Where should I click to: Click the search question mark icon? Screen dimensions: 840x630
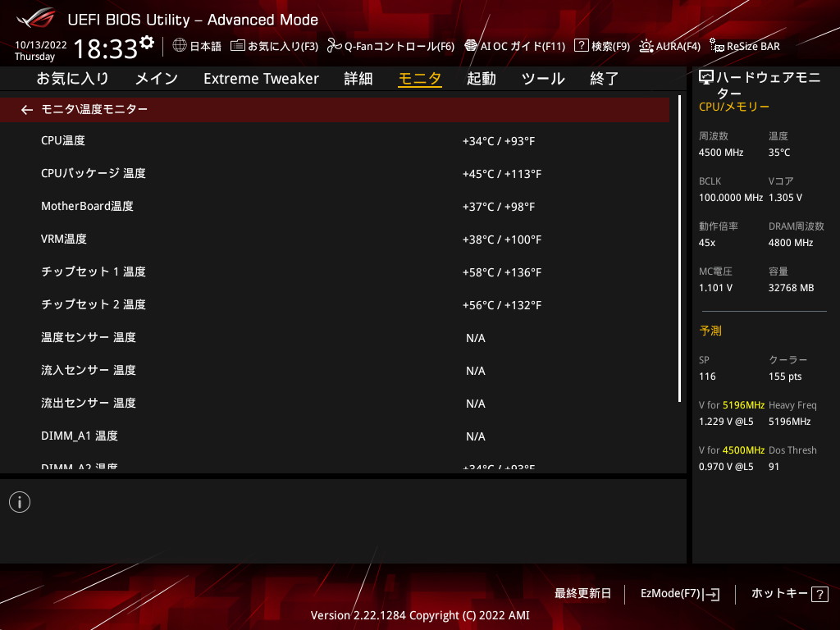pyautogui.click(x=582, y=46)
